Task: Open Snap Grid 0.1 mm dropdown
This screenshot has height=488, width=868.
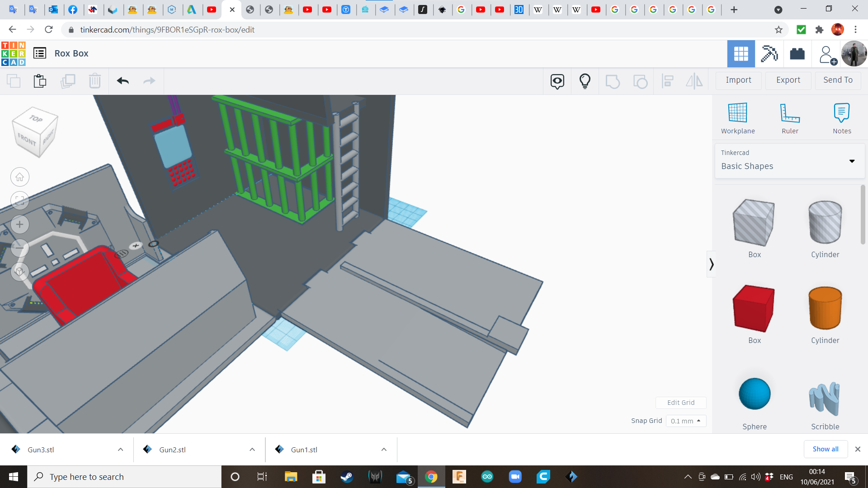Action: pyautogui.click(x=686, y=421)
